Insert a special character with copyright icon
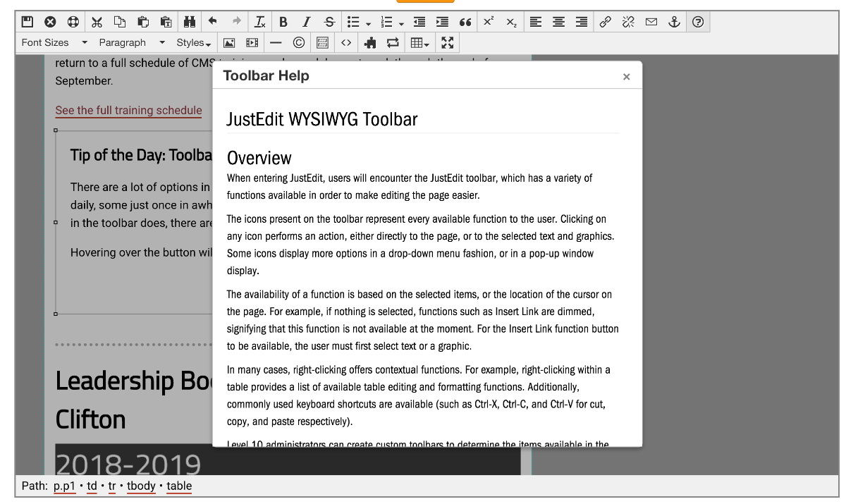Image resolution: width=846 pixels, height=504 pixels. 299,42
